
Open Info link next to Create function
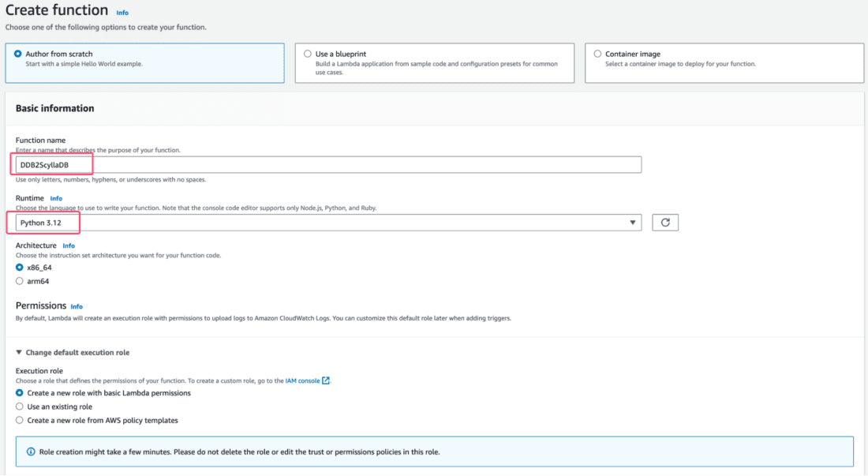[x=122, y=13]
